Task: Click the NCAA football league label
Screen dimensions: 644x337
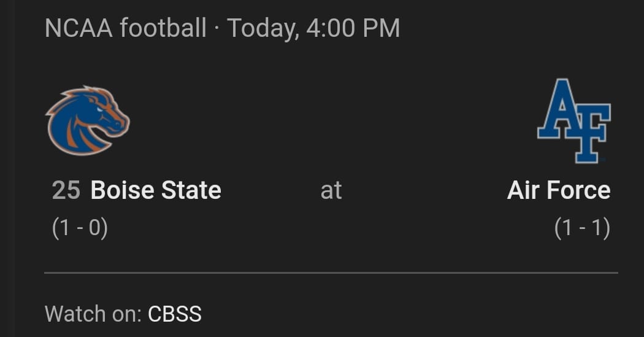Action: pos(126,28)
